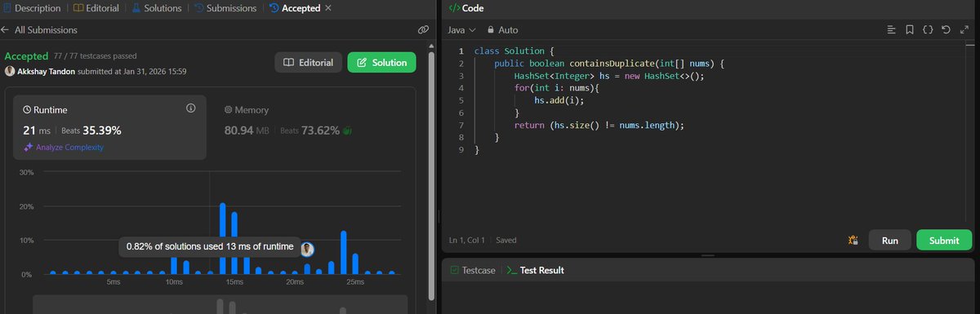Select the Runtime stats card
This screenshot has height=314, width=980.
point(110,127)
